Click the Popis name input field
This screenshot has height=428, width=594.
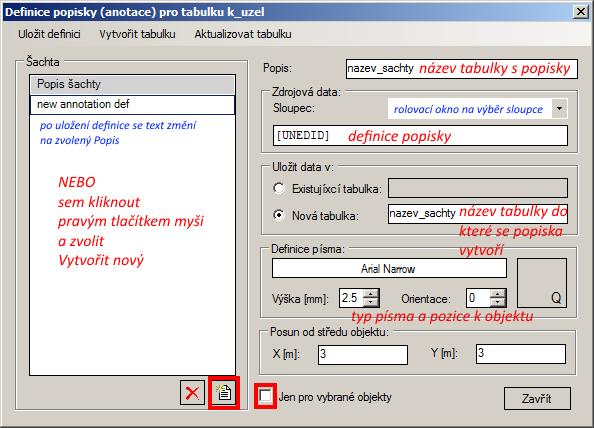pos(461,69)
